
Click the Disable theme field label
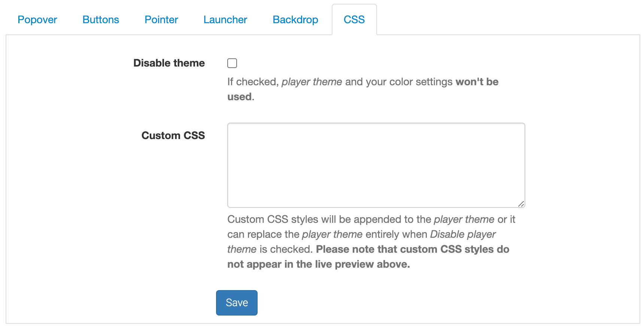(x=169, y=63)
